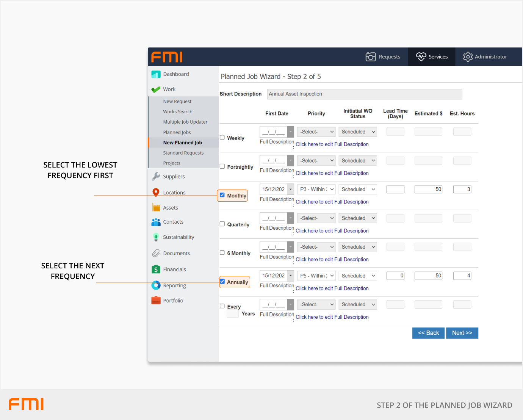Screen dimensions: 523x420
Task: Open Planned Jobs in the Work submenu
Action: click(x=177, y=132)
